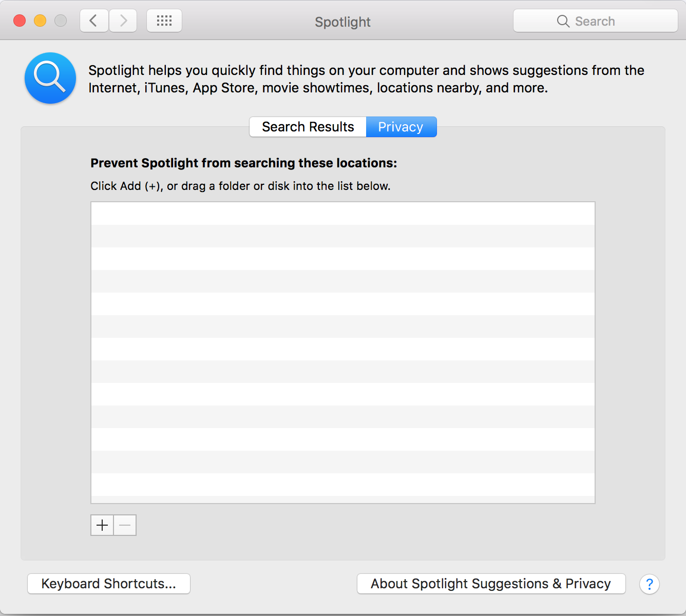Click the "Spotlight helps you quickly find things" description
The width and height of the screenshot is (686, 616).
[x=366, y=79]
